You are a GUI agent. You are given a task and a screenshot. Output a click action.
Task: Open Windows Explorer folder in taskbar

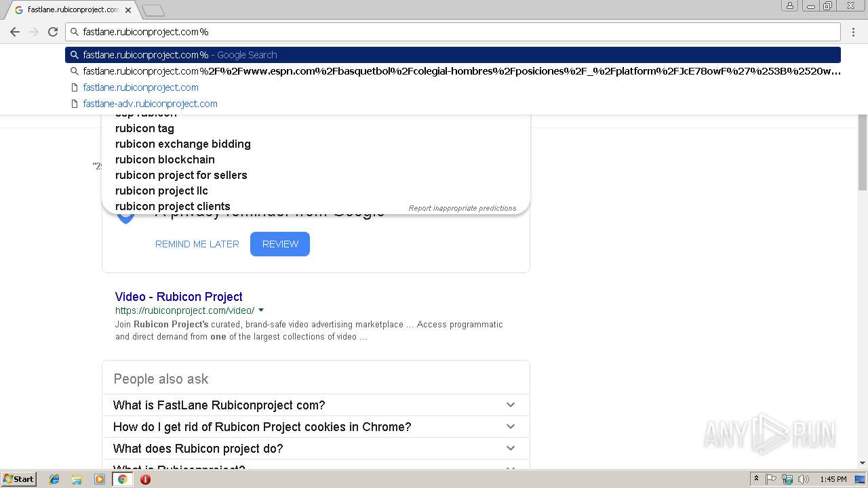point(77,479)
